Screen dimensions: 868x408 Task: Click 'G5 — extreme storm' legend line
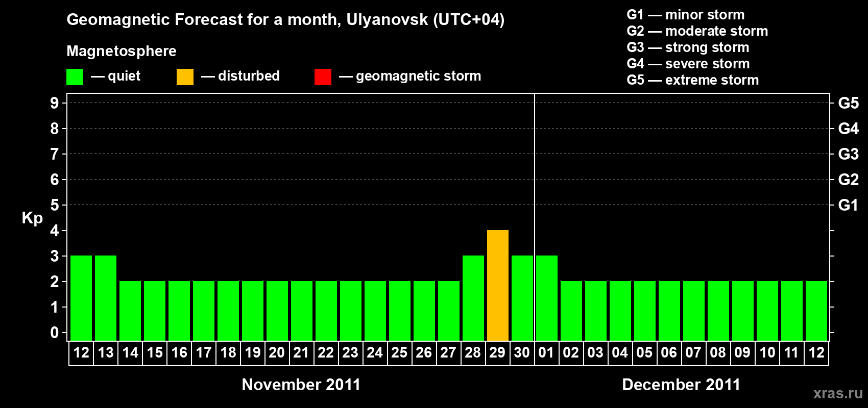[x=692, y=80]
